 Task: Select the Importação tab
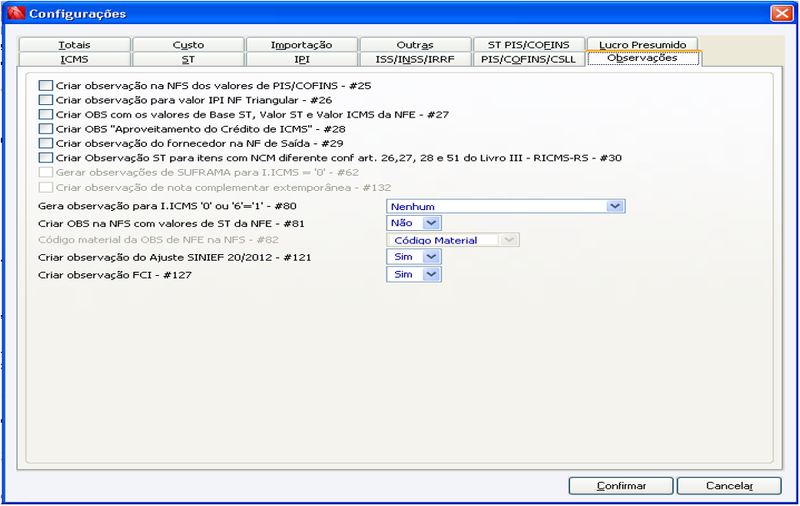[x=302, y=44]
